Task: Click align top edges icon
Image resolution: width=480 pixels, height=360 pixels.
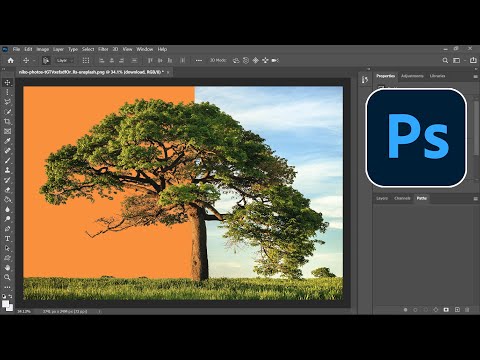Action: (x=150, y=60)
